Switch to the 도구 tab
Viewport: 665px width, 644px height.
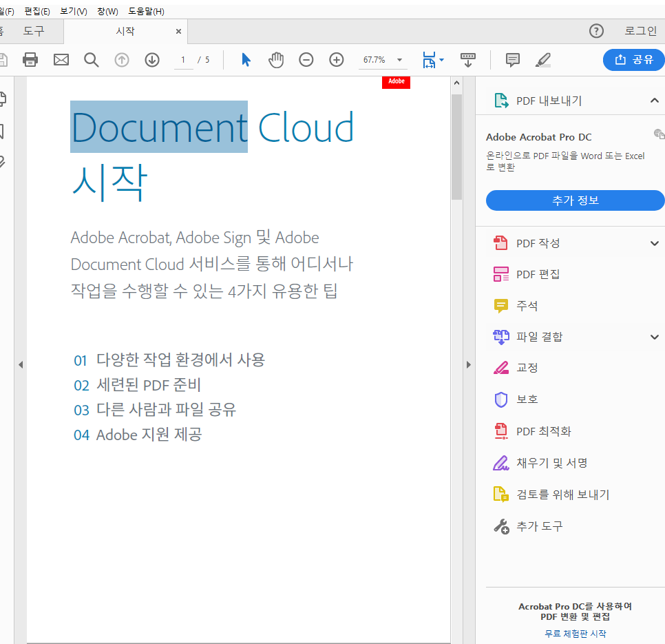click(x=34, y=31)
